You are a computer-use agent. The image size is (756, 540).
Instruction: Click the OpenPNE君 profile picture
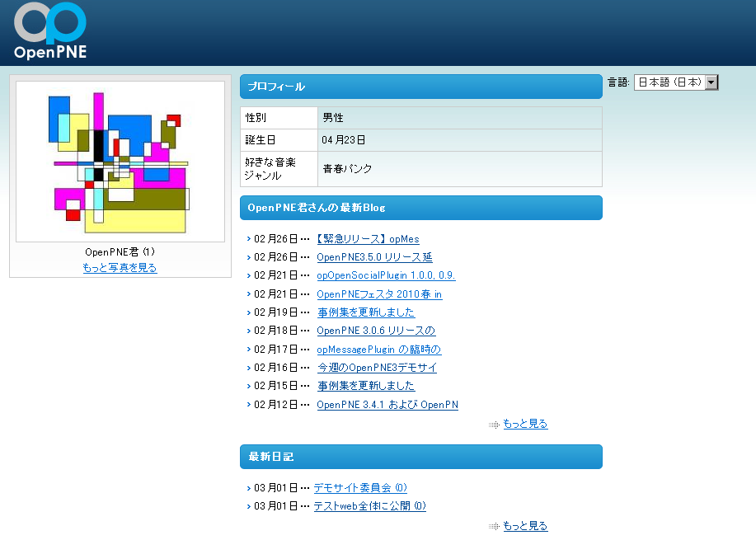tap(120, 161)
